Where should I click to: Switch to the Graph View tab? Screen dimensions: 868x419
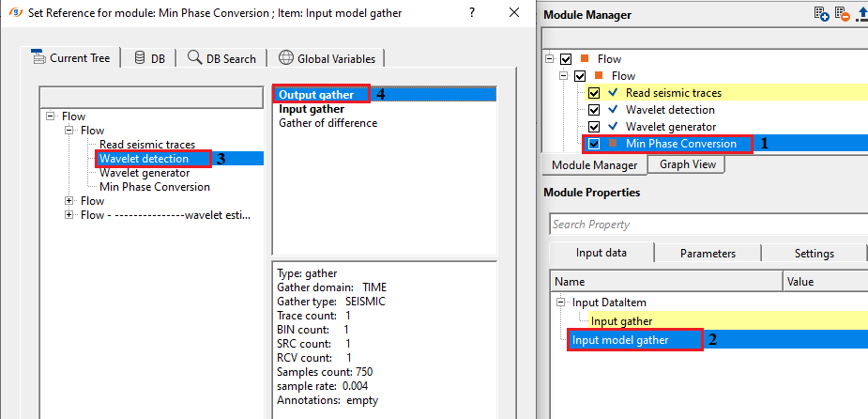point(688,164)
